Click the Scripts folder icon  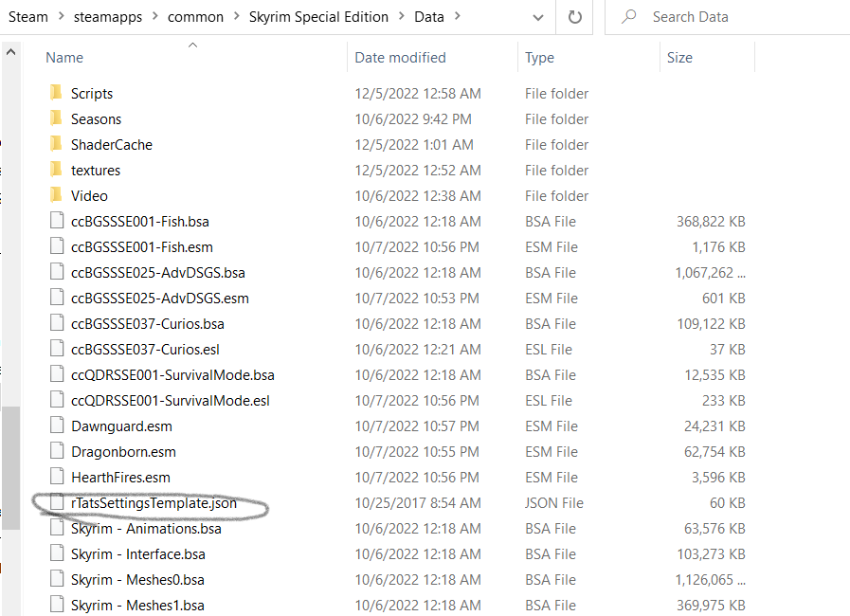pyautogui.click(x=56, y=93)
